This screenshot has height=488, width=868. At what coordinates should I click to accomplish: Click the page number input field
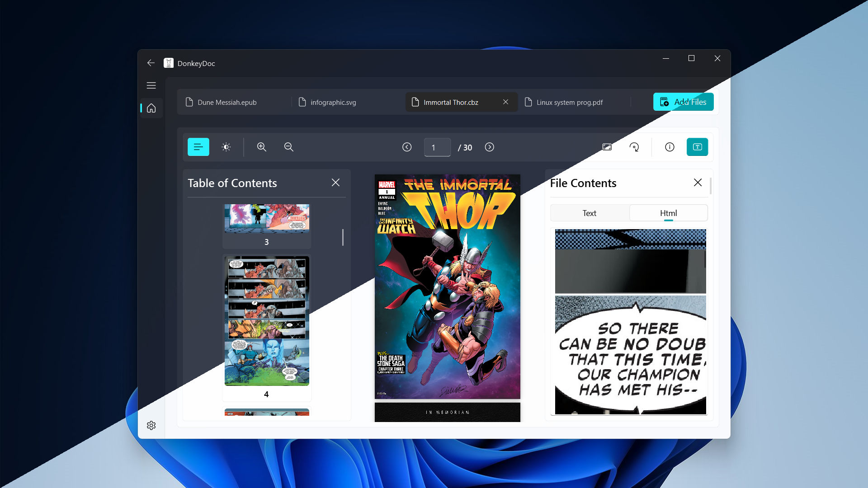pos(437,147)
